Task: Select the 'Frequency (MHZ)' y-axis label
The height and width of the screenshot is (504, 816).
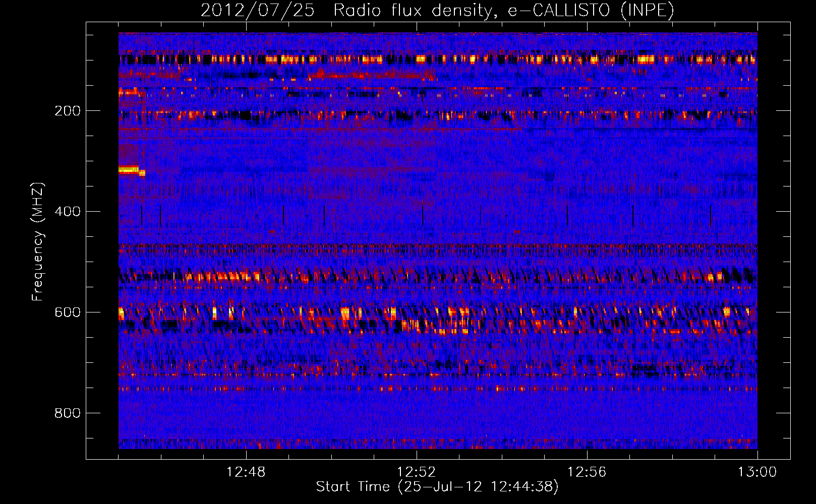Action: pos(37,241)
